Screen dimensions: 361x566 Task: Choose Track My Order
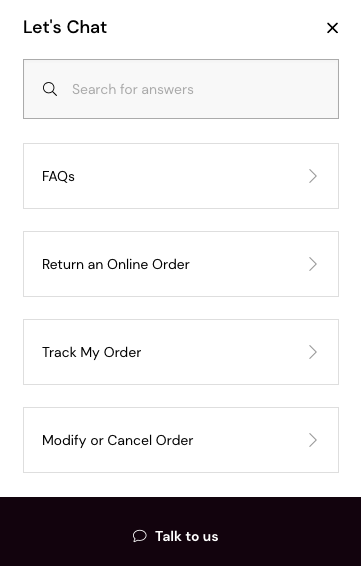coord(181,352)
